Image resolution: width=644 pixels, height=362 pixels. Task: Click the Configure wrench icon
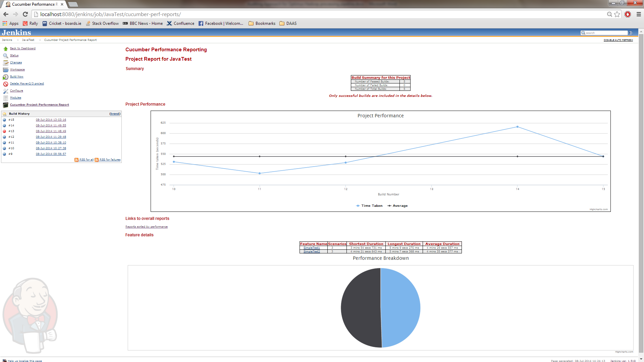(x=6, y=91)
